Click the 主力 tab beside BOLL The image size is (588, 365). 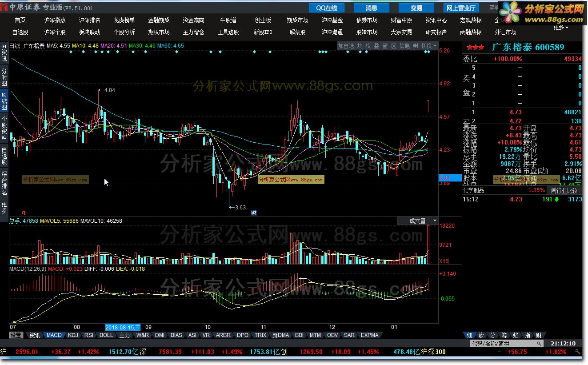124,335
